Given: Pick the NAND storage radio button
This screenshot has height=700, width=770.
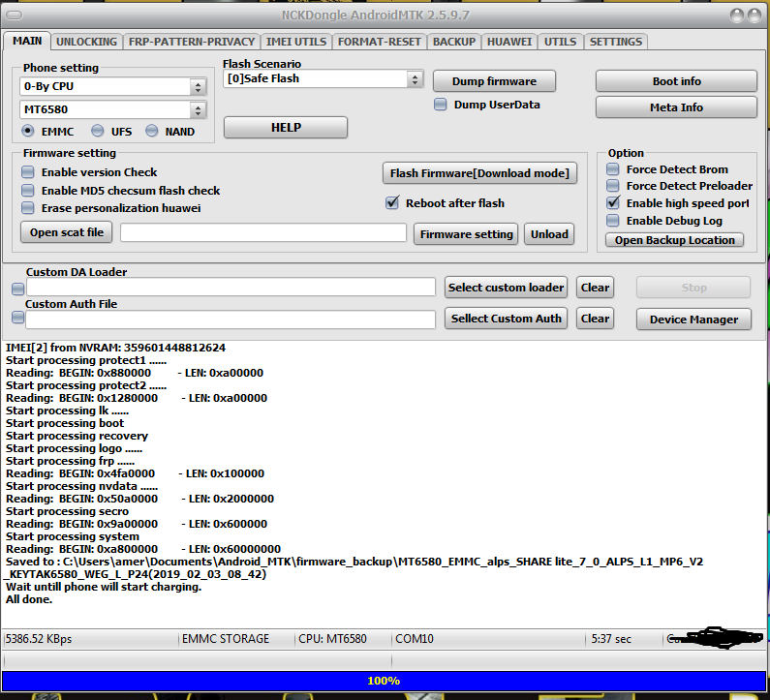Looking at the screenshot, I should (152, 131).
